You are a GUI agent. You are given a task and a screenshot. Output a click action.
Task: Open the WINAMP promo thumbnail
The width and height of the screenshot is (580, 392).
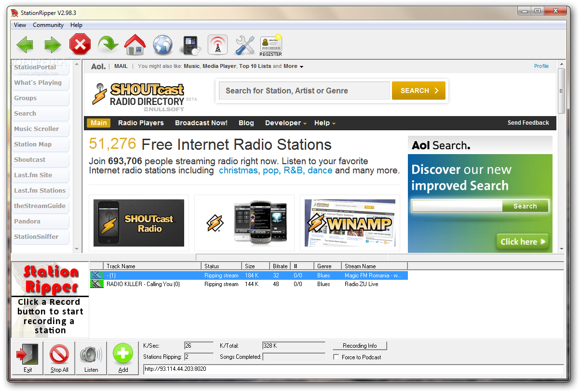pos(350,223)
